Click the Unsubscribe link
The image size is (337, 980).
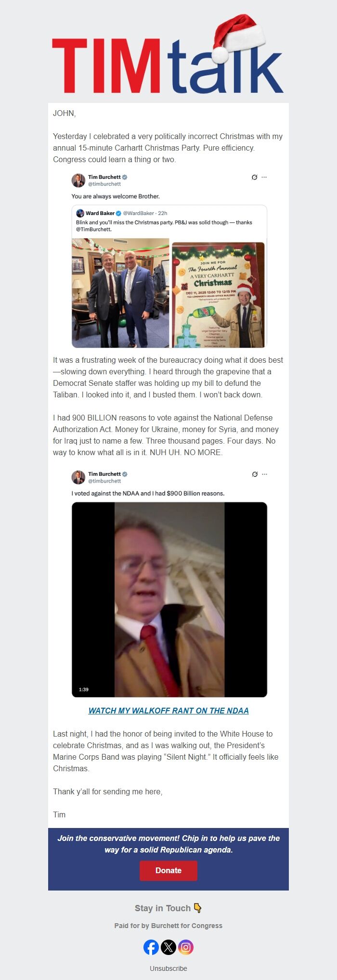168,968
